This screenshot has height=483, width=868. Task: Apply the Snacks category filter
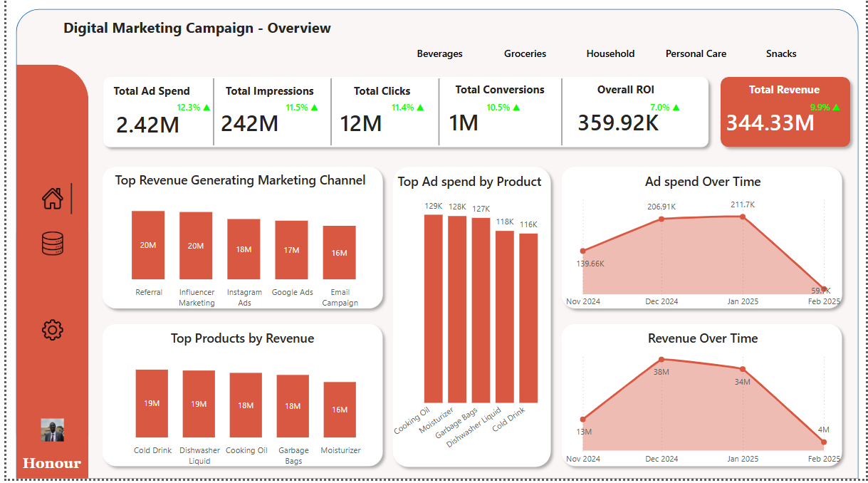(x=781, y=53)
